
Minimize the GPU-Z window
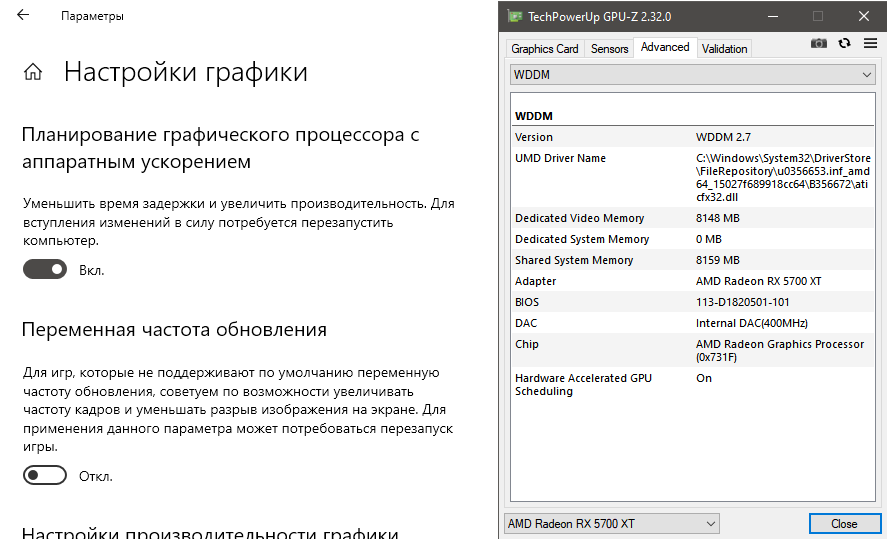[773, 16]
